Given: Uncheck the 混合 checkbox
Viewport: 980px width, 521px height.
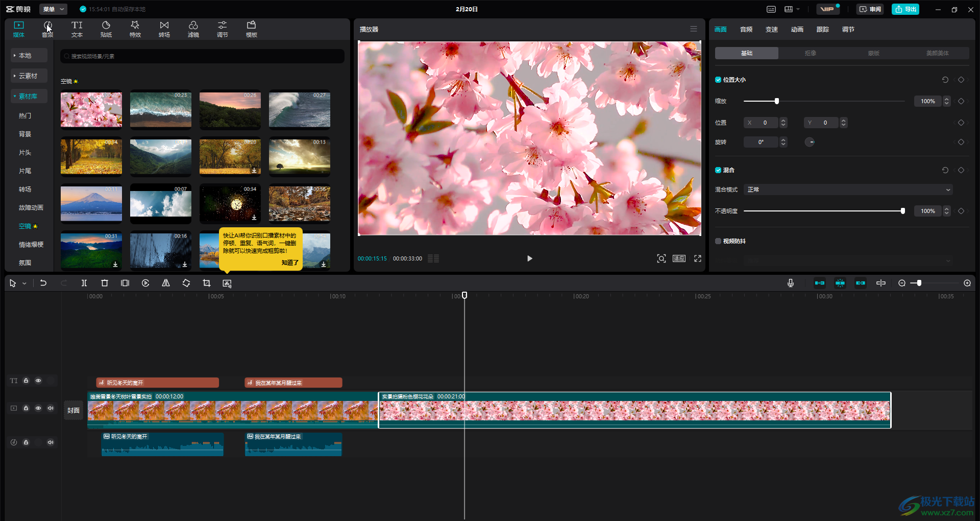Looking at the screenshot, I should coord(718,170).
